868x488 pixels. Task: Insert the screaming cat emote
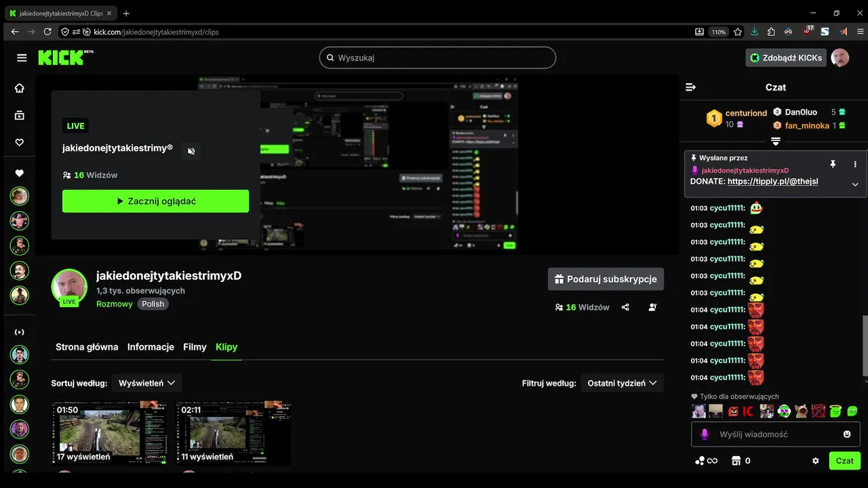point(802,411)
